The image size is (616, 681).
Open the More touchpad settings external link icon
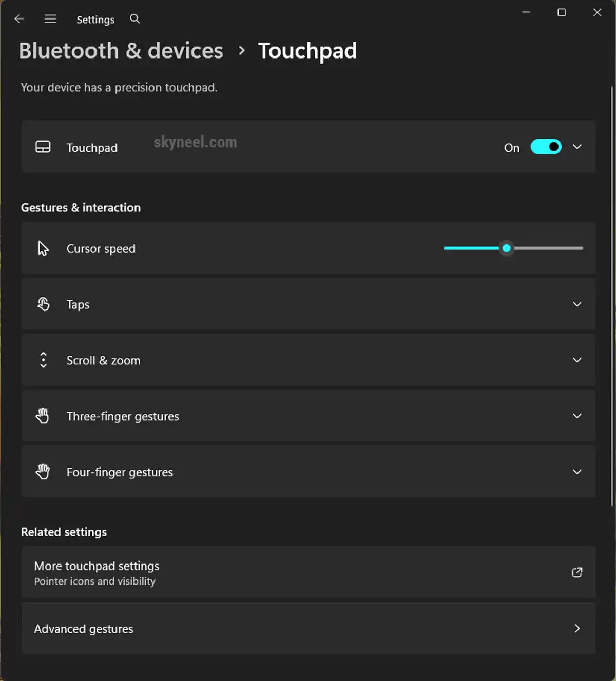[x=577, y=572]
